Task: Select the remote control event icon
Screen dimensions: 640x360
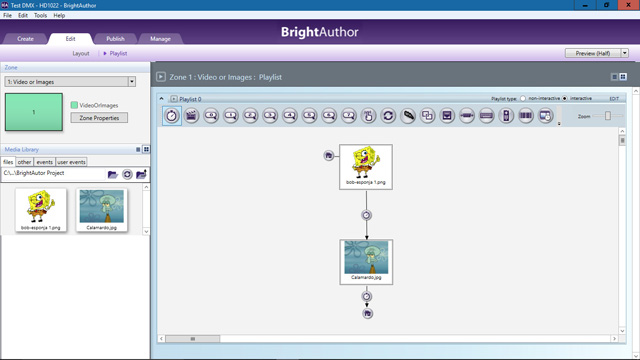Action: pyautogui.click(x=506, y=116)
